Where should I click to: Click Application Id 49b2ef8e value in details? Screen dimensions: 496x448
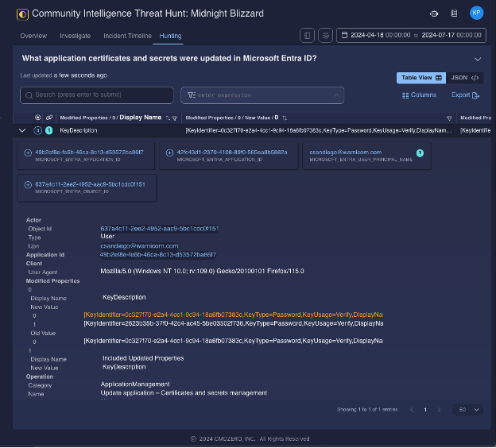[x=158, y=254]
